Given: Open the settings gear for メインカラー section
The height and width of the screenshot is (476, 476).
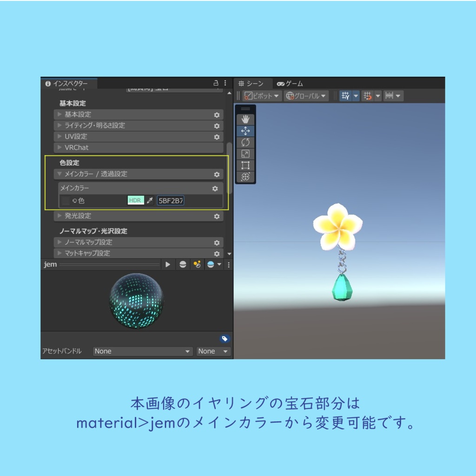Looking at the screenshot, I should point(215,188).
